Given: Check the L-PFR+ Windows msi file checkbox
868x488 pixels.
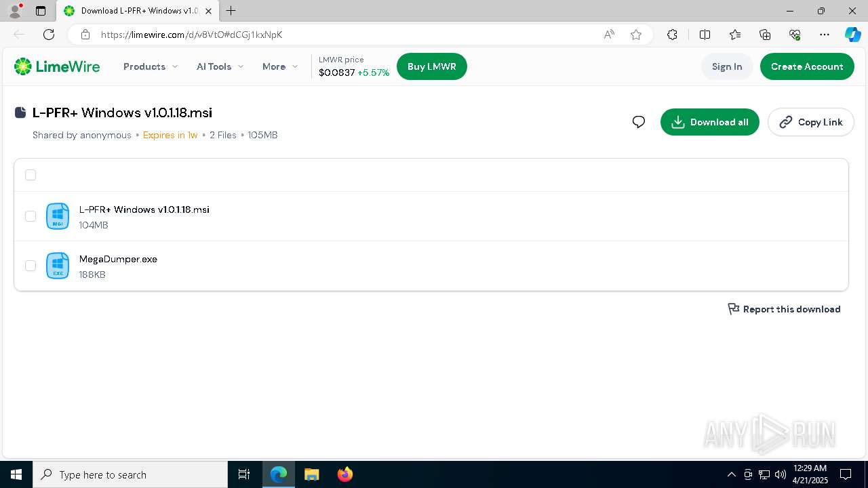Looking at the screenshot, I should (31, 216).
